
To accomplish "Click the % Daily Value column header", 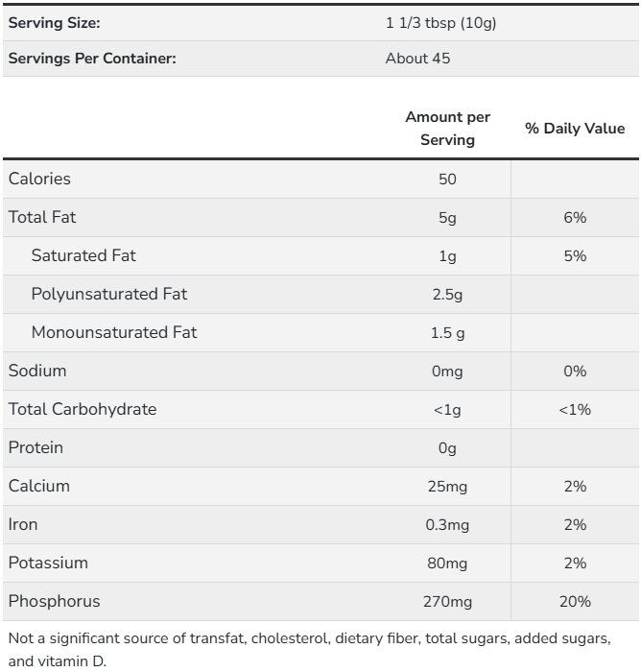I will [576, 128].
